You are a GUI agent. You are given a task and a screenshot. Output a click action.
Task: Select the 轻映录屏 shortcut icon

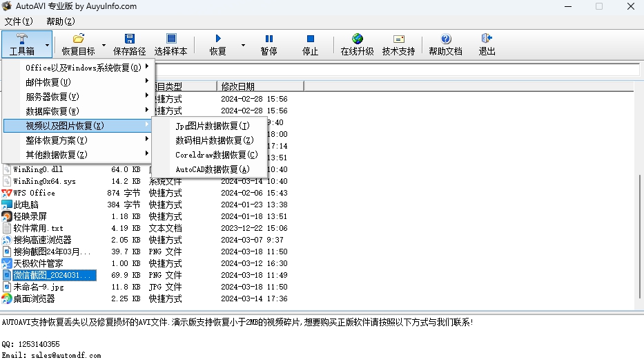click(x=7, y=216)
